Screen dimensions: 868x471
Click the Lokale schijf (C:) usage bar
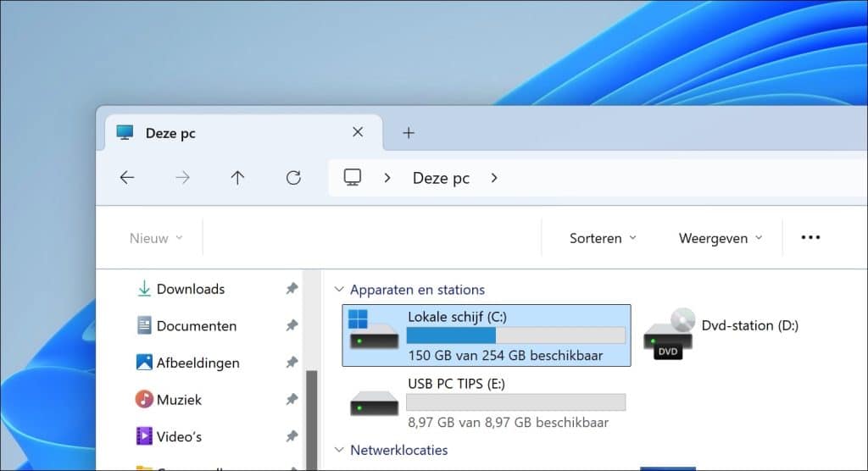coord(516,335)
